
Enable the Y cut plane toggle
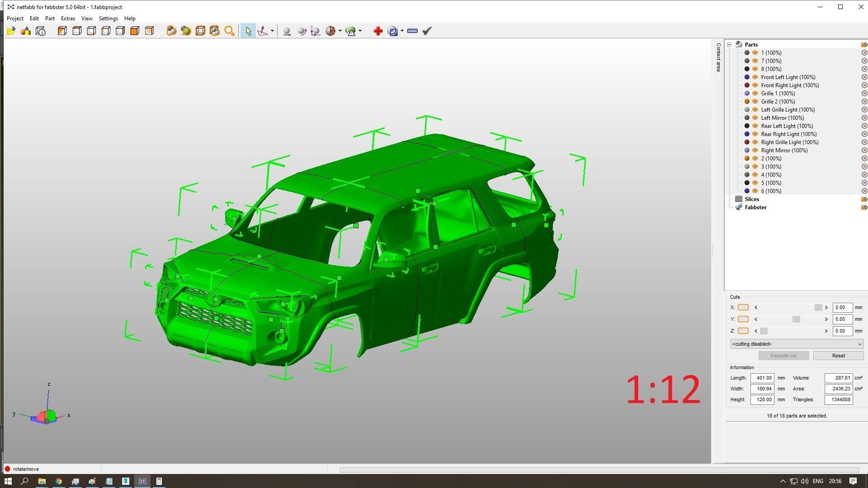coord(743,319)
